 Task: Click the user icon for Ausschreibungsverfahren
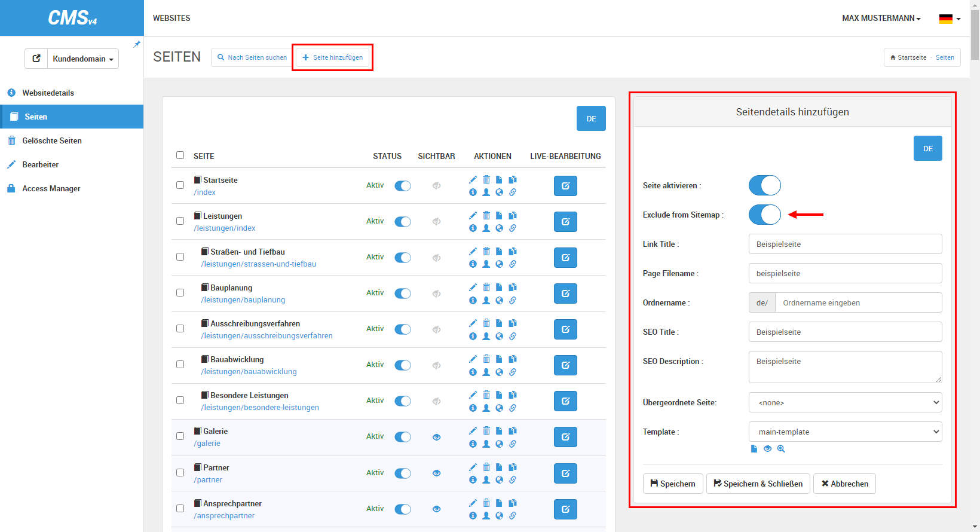pyautogui.click(x=486, y=336)
